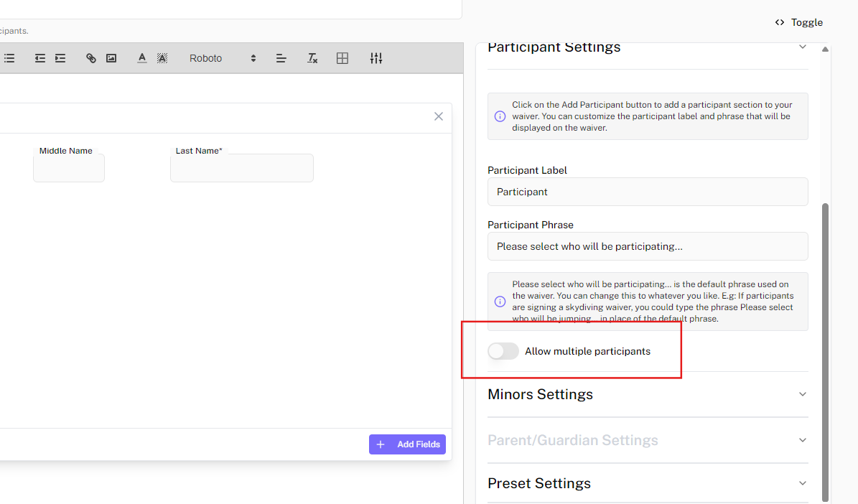Expand the Preset Settings section
The width and height of the screenshot is (858, 504).
pyautogui.click(x=803, y=483)
